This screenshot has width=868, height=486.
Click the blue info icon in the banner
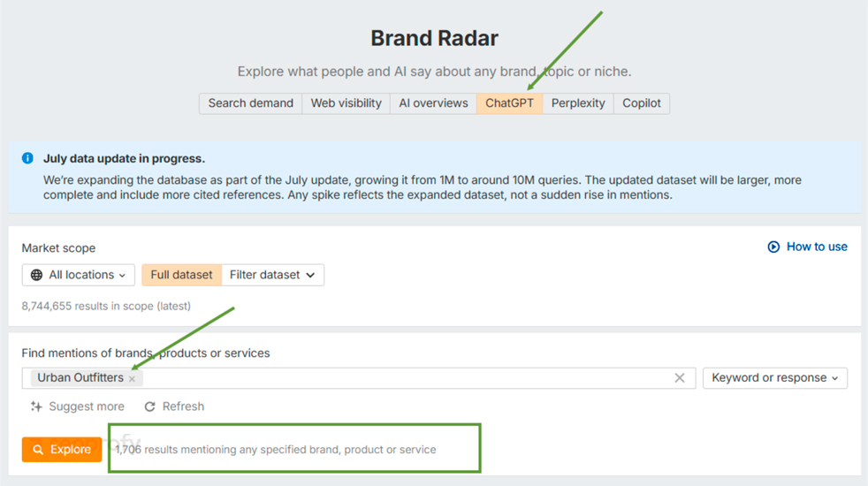(x=27, y=158)
